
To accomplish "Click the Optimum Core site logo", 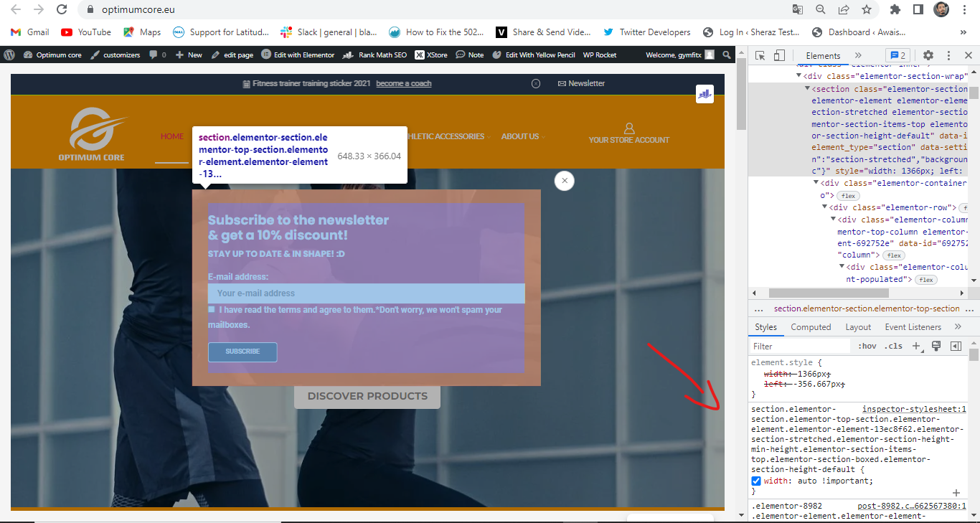I will pos(92,134).
